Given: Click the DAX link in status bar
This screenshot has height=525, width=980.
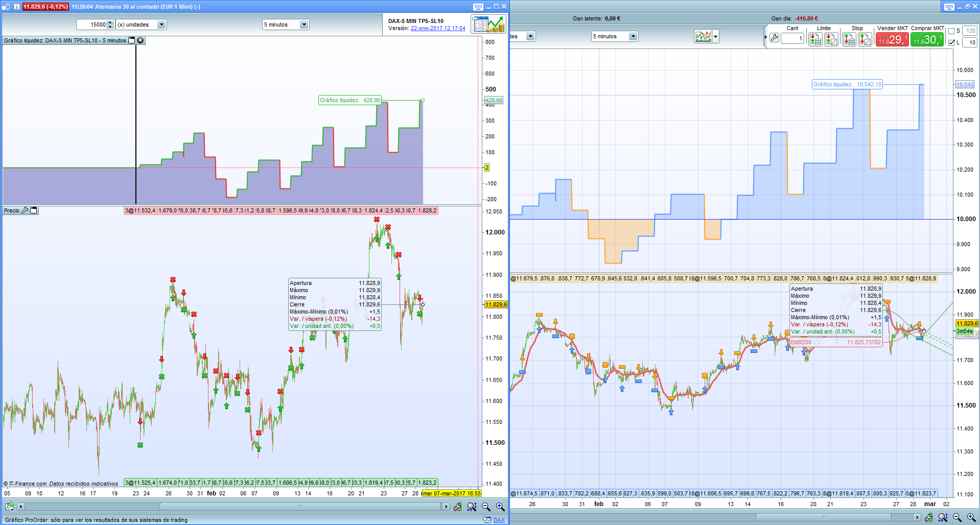Looking at the screenshot, I should (499, 520).
